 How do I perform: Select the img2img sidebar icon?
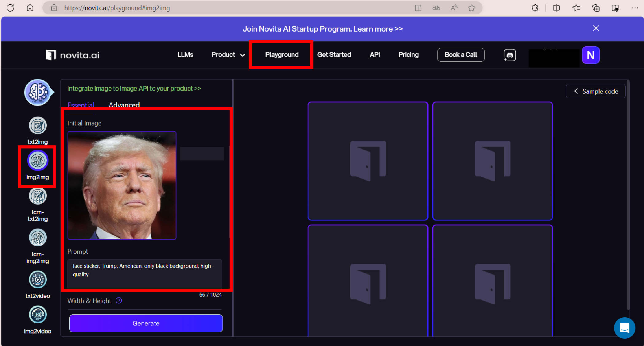tap(38, 160)
